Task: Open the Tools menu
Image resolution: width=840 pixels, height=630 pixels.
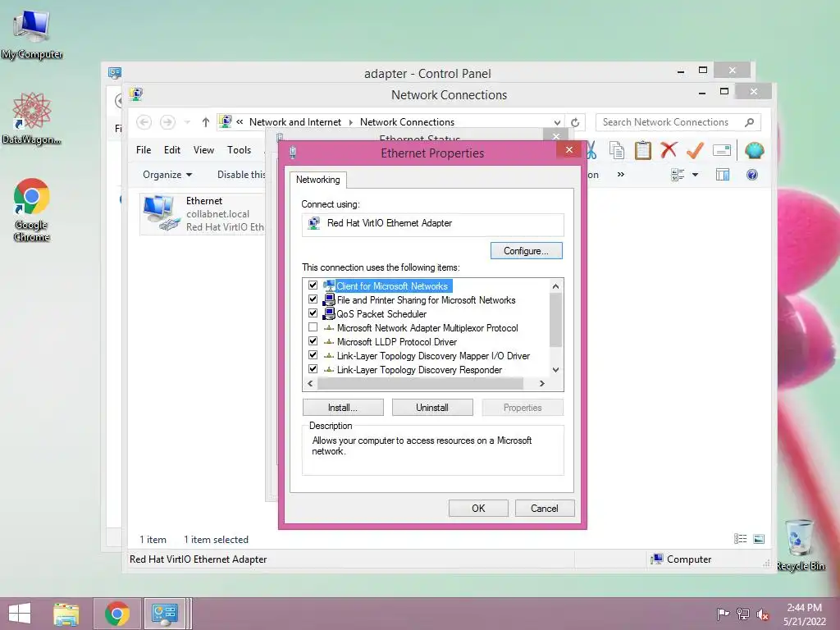Action: [x=239, y=150]
